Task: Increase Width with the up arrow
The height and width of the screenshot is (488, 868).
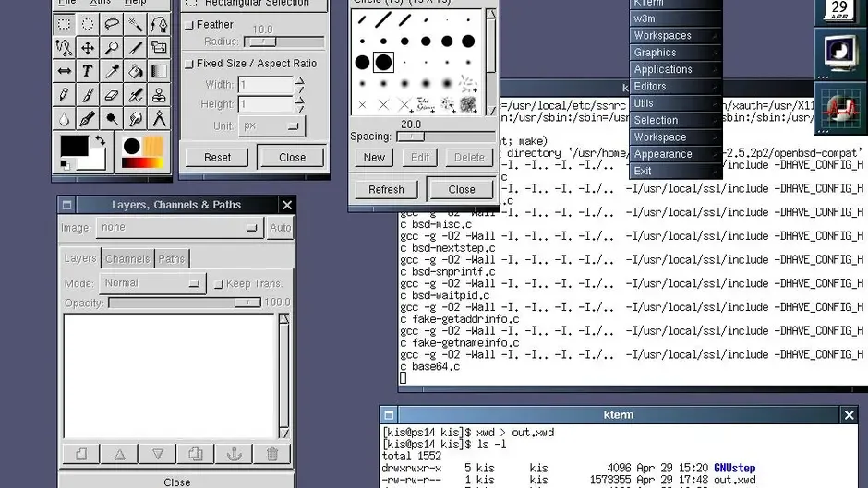Action: pyautogui.click(x=299, y=81)
